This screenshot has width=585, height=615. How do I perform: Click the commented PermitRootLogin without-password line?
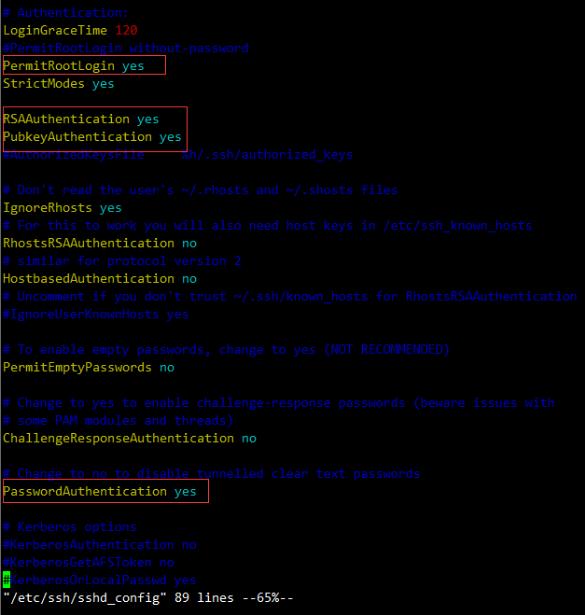(x=125, y=48)
